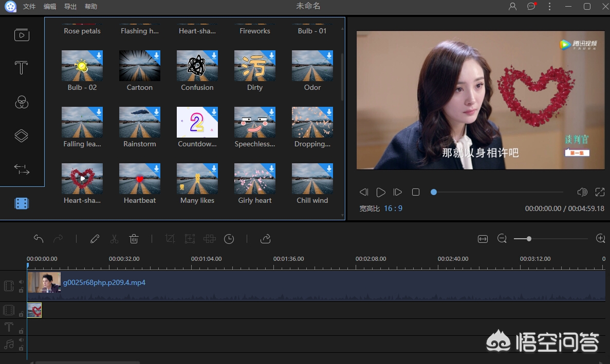This screenshot has height=364, width=610.
Task: Download the Confusion element
Action: pyautogui.click(x=214, y=55)
